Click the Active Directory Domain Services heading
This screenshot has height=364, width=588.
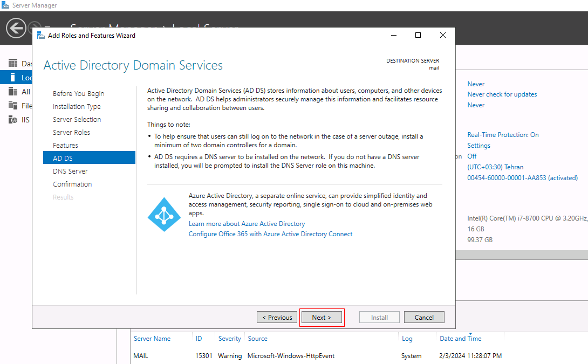[133, 65]
